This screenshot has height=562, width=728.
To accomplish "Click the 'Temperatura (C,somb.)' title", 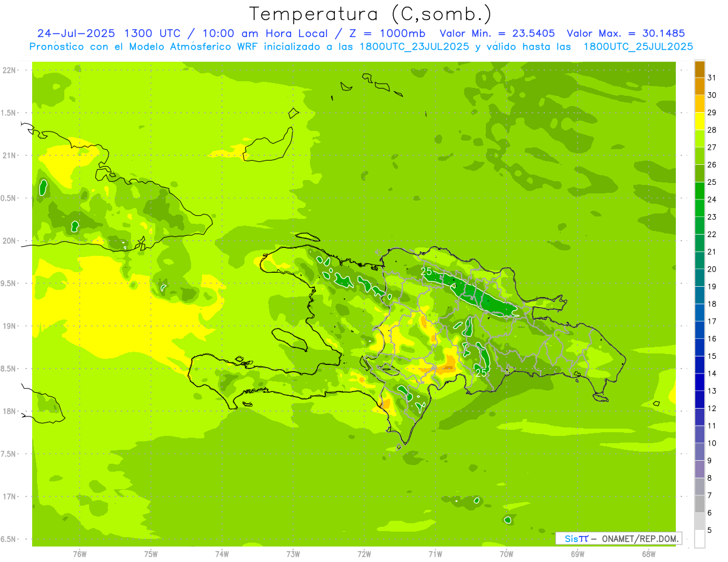I will point(371,14).
